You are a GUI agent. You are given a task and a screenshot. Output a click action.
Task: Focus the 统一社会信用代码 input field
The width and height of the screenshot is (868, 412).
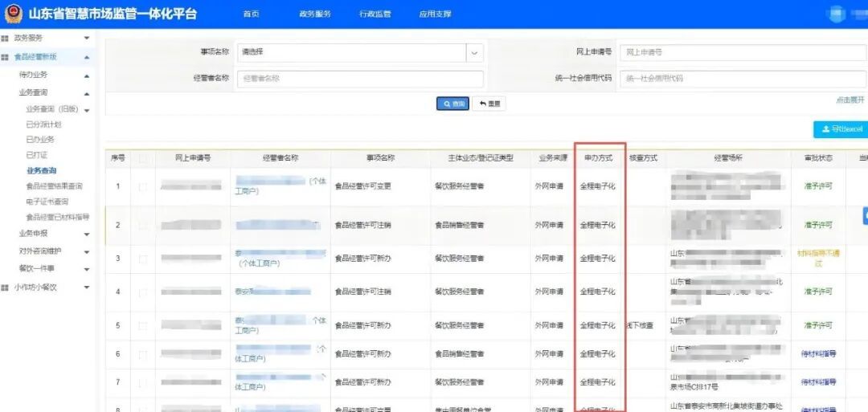coord(739,79)
